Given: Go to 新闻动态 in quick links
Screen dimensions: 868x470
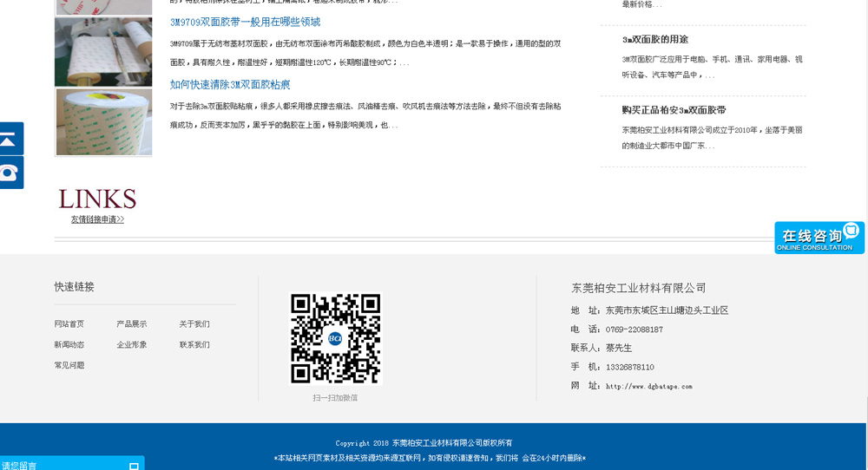Looking at the screenshot, I should point(69,344).
